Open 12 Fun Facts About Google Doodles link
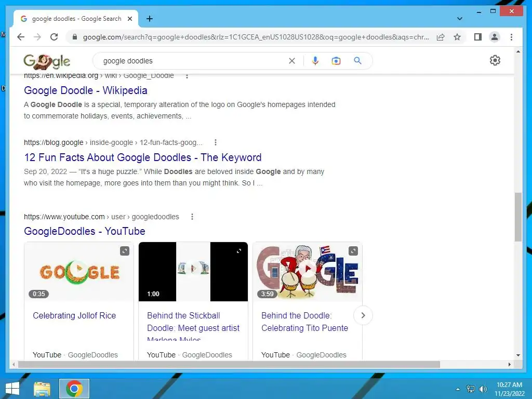 click(143, 157)
